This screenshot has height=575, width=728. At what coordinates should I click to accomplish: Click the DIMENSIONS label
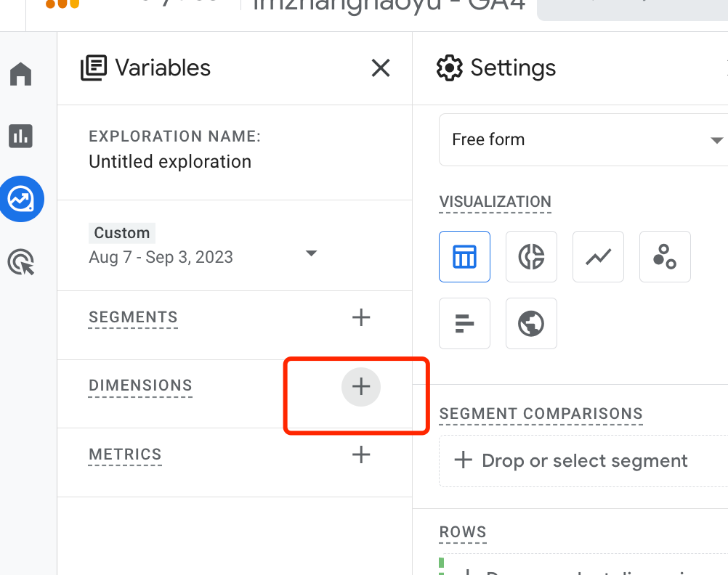pyautogui.click(x=140, y=386)
